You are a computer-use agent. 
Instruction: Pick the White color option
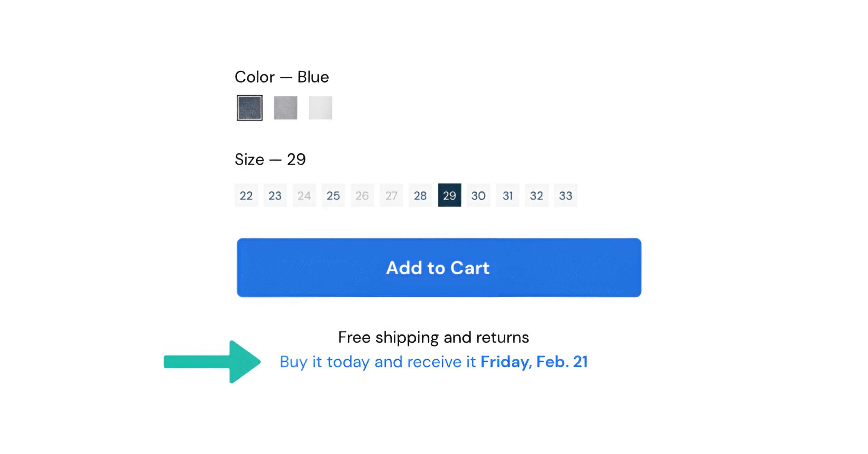320,108
